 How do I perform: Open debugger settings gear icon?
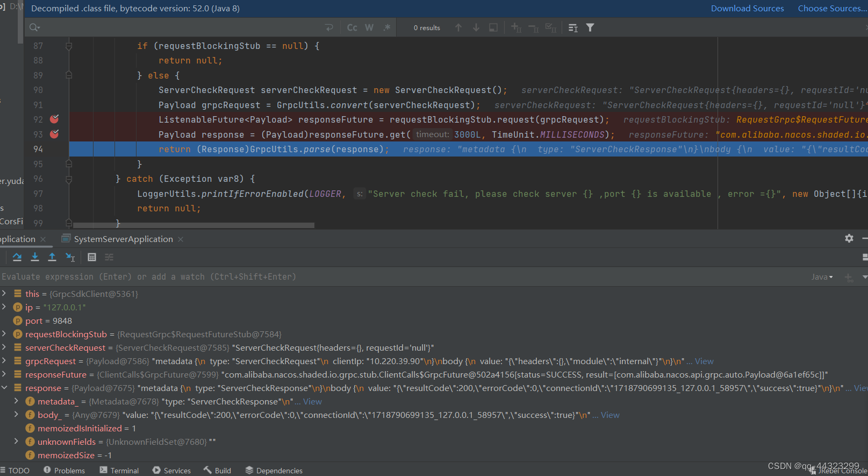[x=849, y=238]
